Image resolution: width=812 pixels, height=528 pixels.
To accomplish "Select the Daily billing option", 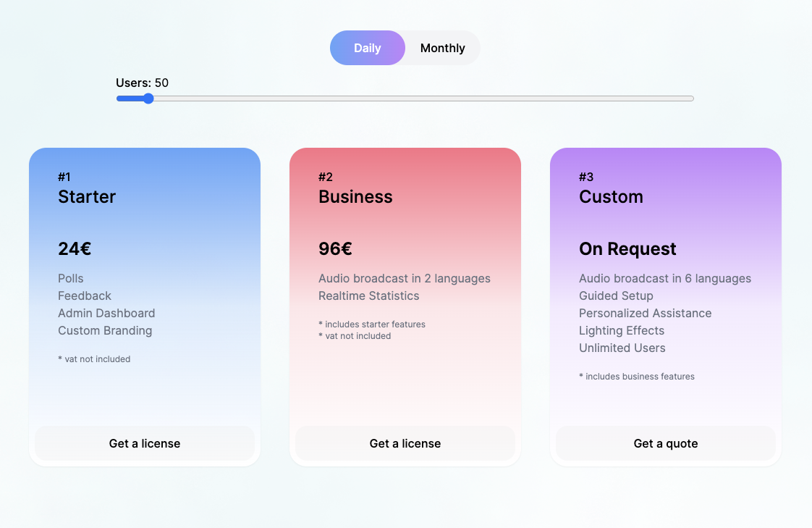I will [367, 48].
